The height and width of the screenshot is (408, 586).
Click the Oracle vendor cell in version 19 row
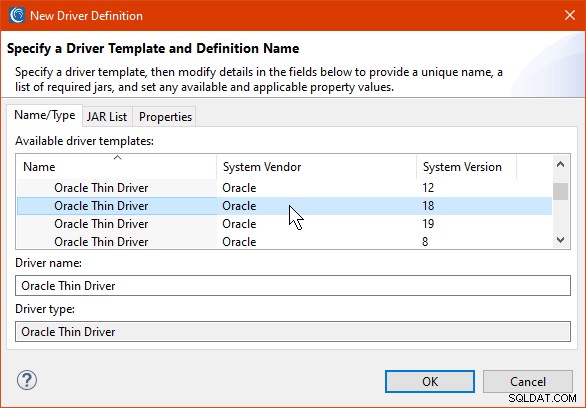[x=239, y=224]
